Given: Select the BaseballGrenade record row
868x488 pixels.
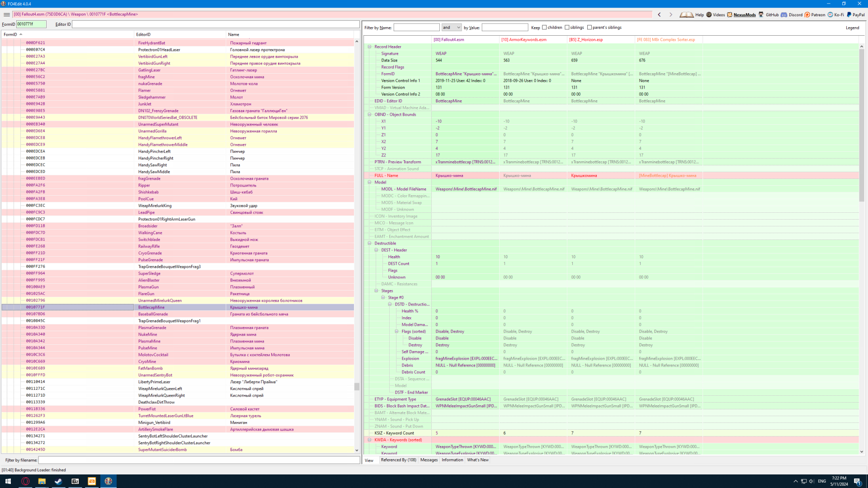Looking at the screenshot, I should (x=153, y=314).
